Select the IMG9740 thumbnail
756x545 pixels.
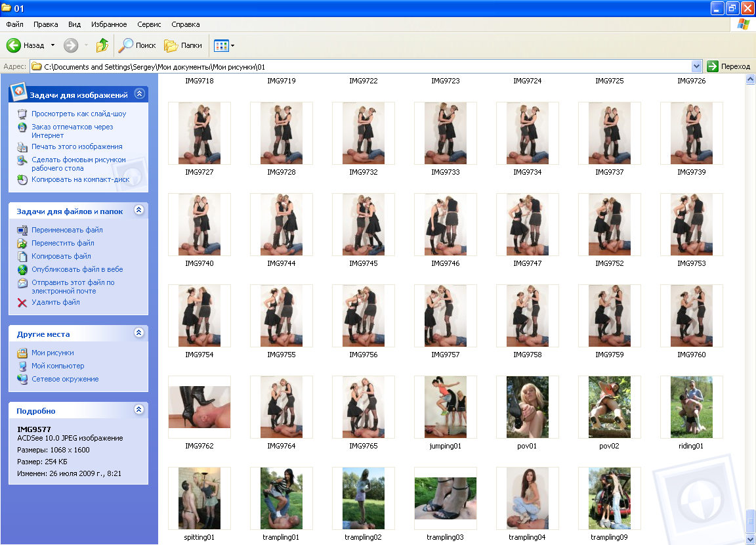pyautogui.click(x=199, y=225)
